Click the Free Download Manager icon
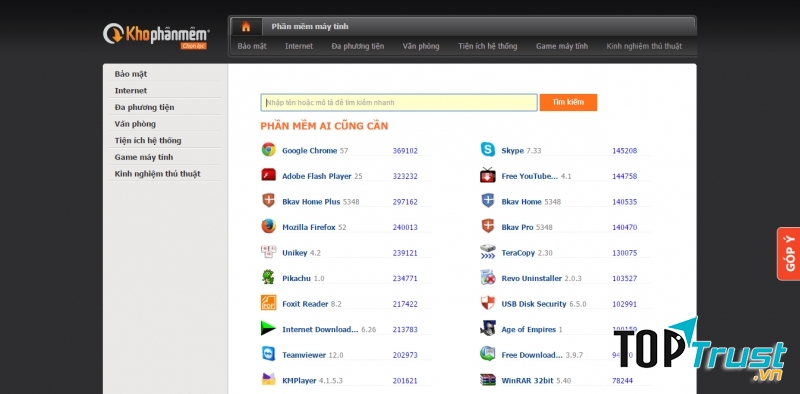The height and width of the screenshot is (394, 800). point(488,354)
